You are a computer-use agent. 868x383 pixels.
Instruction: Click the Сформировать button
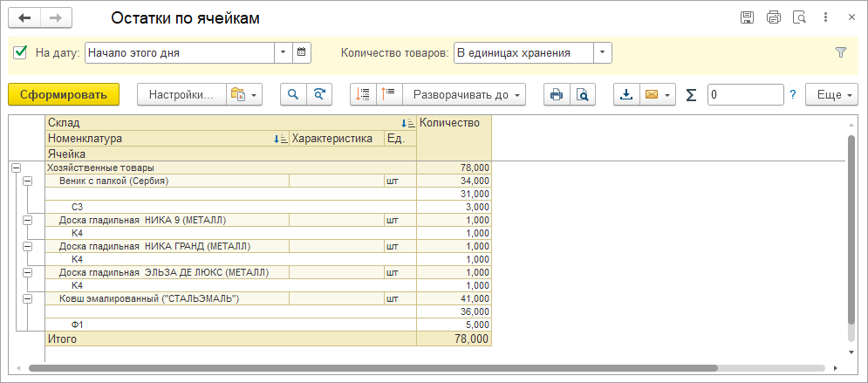64,94
